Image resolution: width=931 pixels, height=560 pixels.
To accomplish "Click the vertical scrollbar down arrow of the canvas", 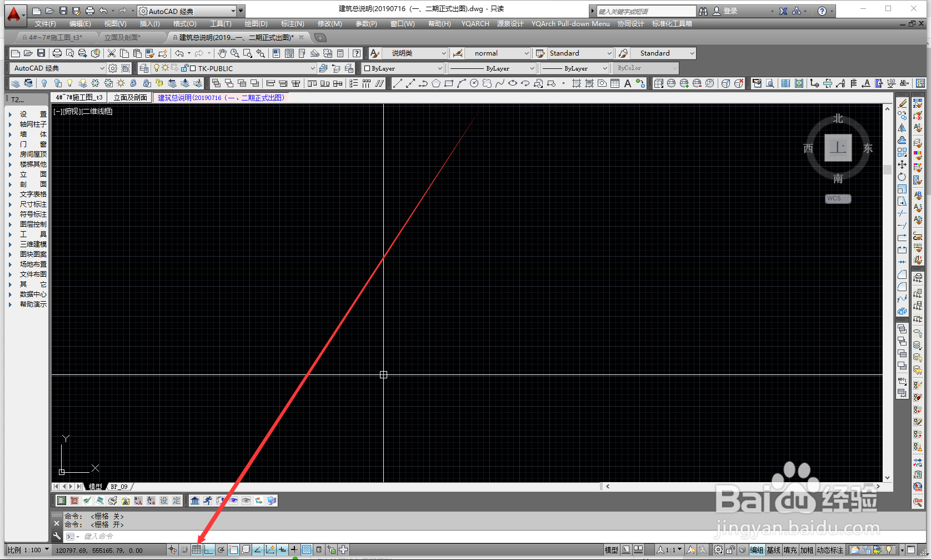I will tap(887, 477).
